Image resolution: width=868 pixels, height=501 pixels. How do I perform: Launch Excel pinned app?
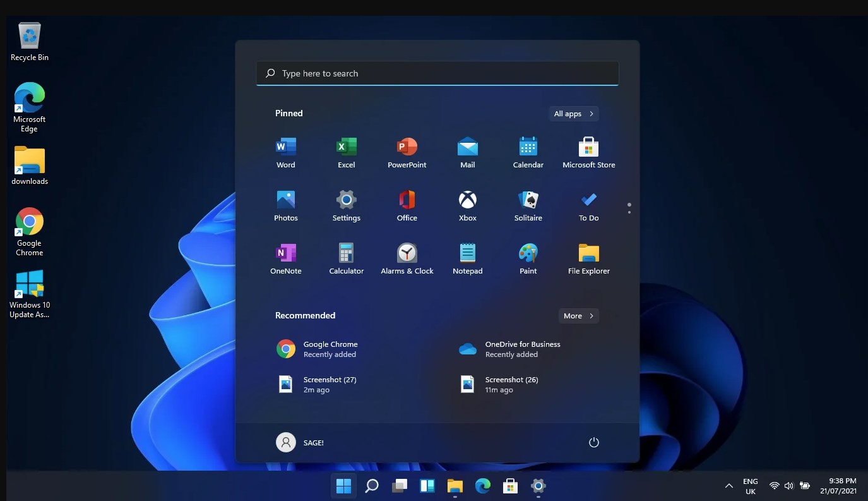(x=347, y=152)
